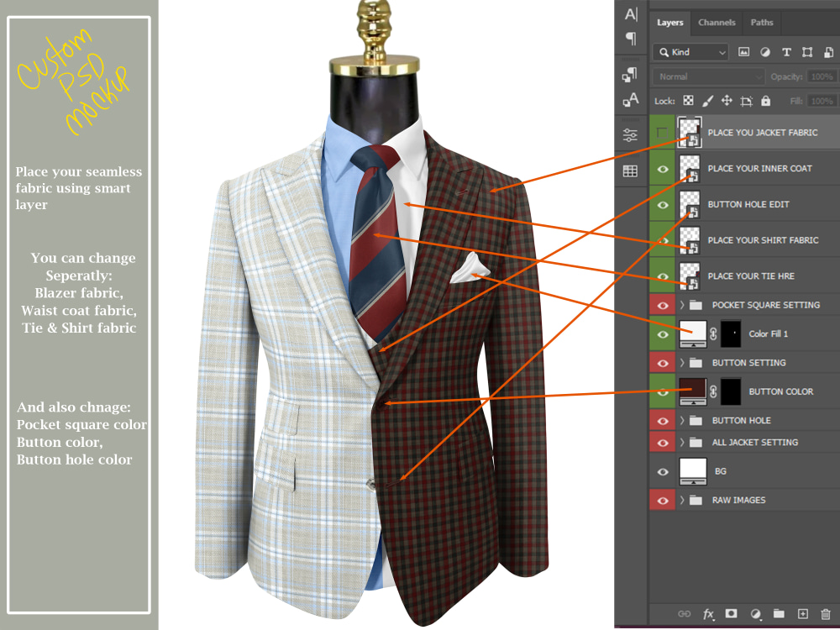
Task: Add a new layer with plus icon
Action: [803, 613]
